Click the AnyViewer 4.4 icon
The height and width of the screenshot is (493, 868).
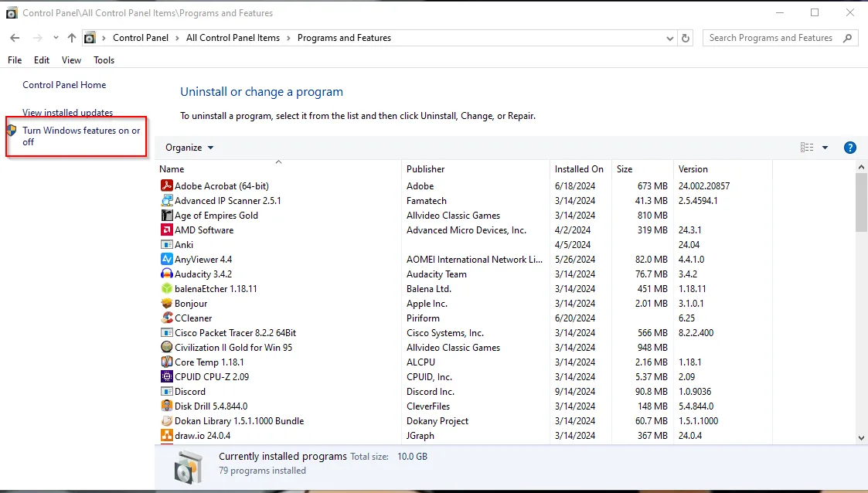pyautogui.click(x=167, y=260)
